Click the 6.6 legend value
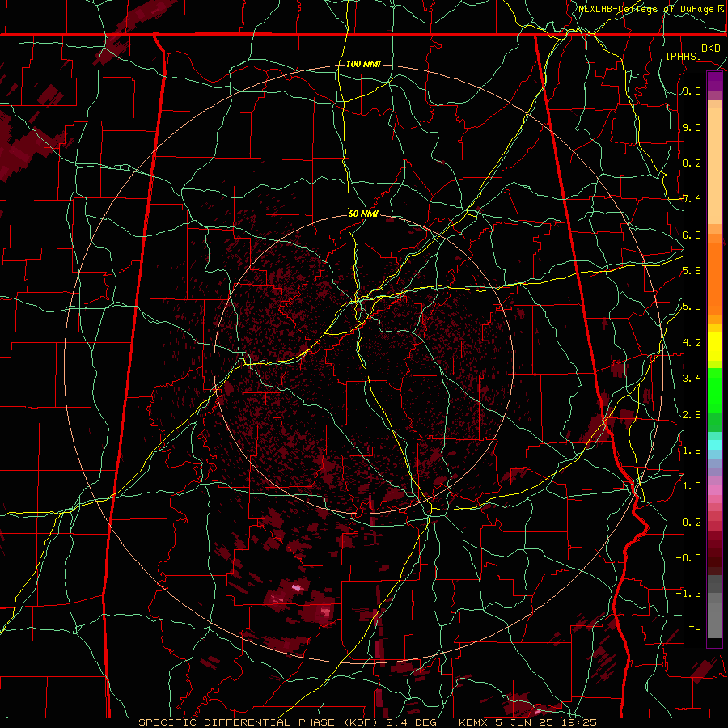The height and width of the screenshot is (728, 728). [692, 235]
